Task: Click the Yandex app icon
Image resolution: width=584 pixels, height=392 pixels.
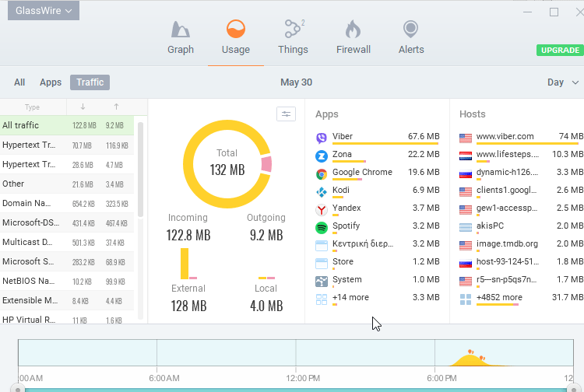Action: click(322, 210)
